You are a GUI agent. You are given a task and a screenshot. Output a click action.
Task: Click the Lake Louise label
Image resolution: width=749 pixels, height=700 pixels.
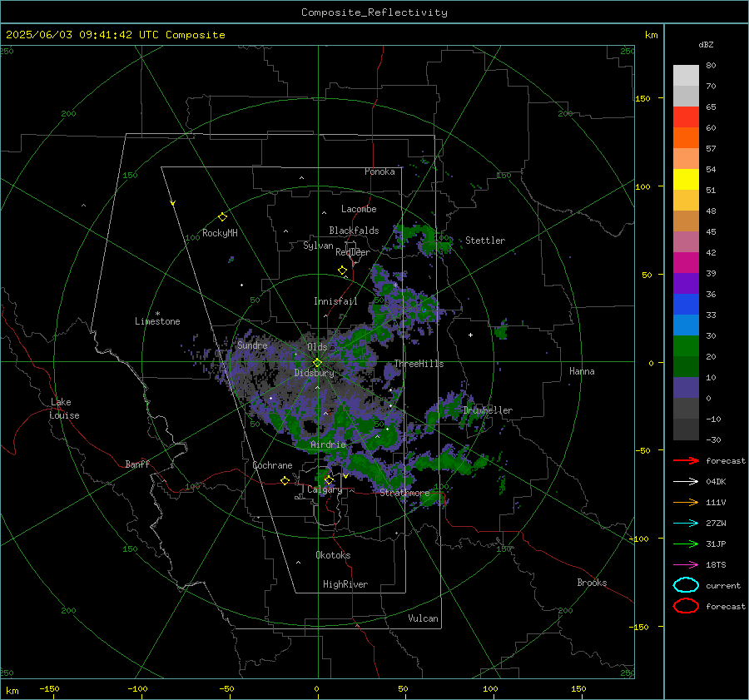click(x=64, y=409)
